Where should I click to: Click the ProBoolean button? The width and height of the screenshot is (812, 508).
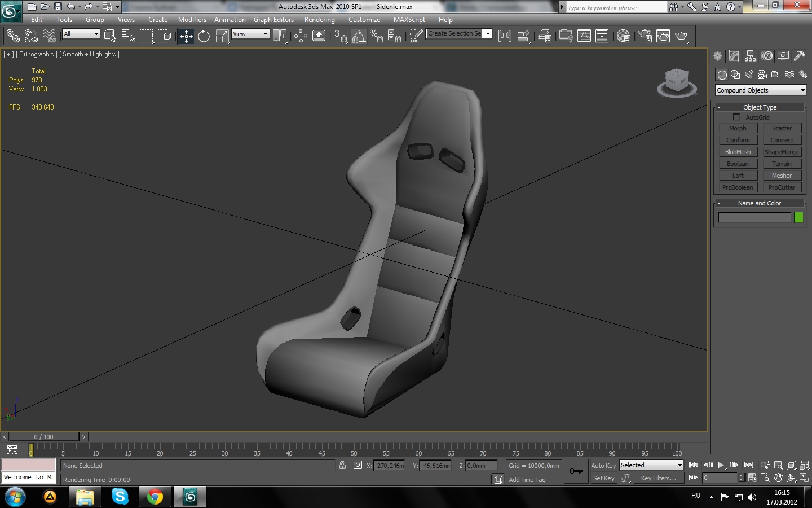pyautogui.click(x=738, y=187)
